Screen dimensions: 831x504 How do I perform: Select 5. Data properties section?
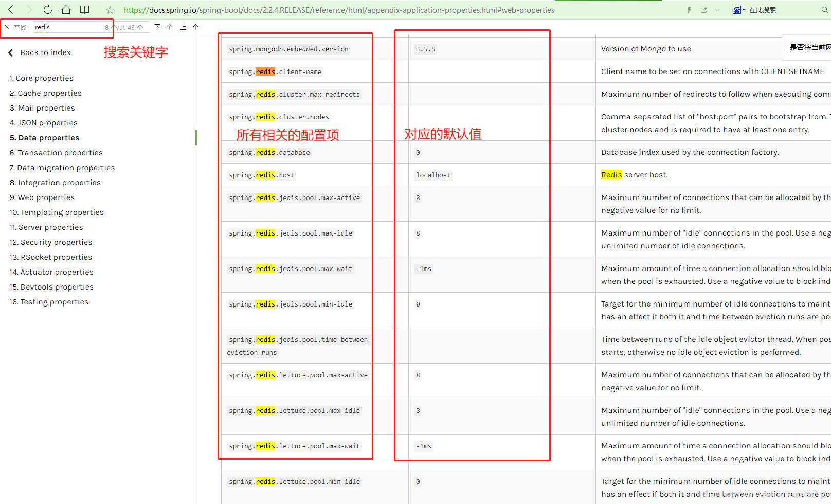(44, 138)
